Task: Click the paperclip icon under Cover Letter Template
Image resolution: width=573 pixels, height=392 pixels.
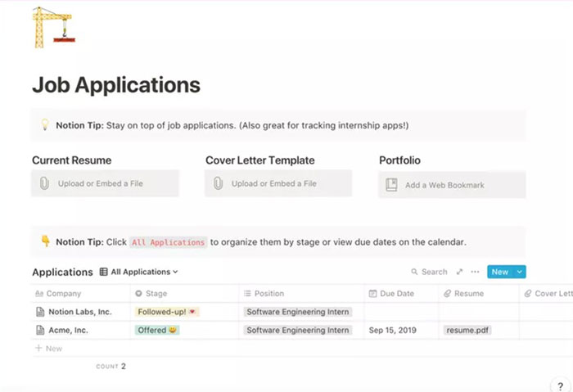Action: [x=219, y=183]
